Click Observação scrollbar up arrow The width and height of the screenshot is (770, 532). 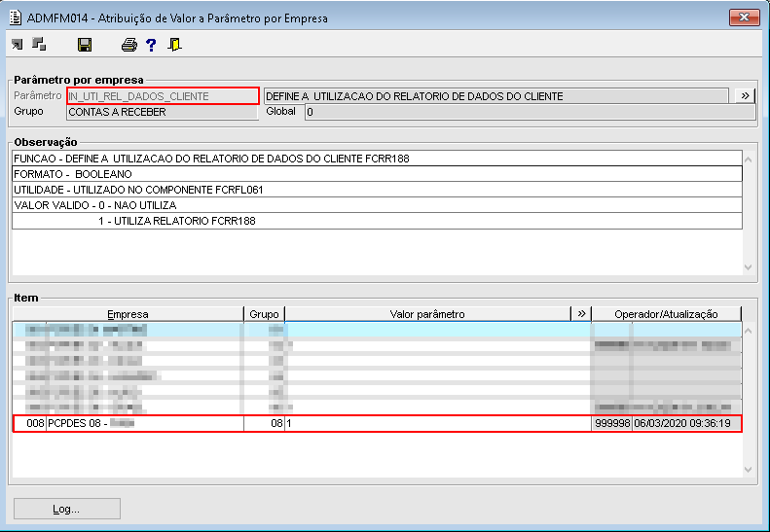coord(749,160)
